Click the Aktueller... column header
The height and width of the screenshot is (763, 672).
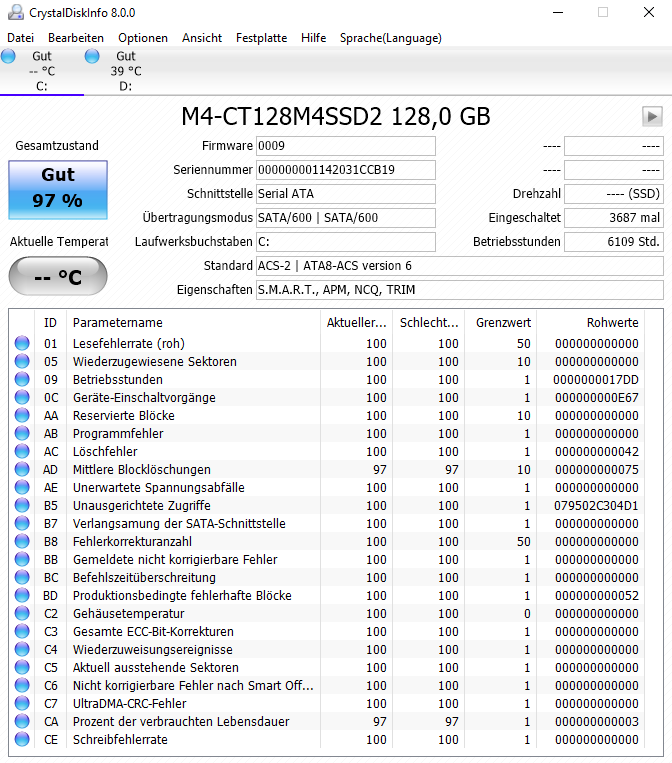(x=356, y=323)
